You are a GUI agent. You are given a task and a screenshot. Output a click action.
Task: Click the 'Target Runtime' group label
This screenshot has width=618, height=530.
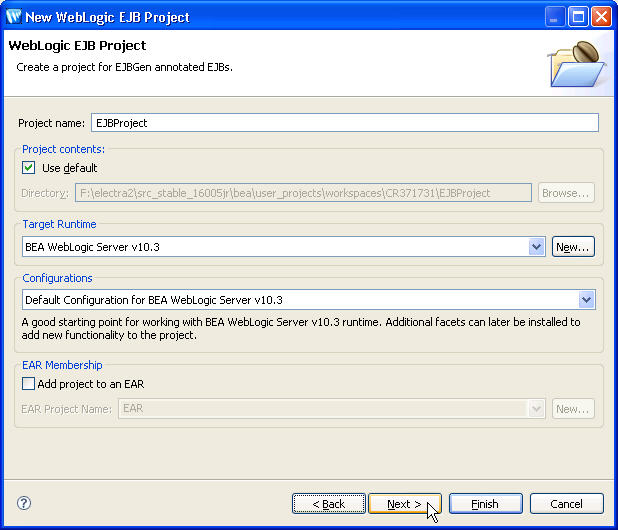pos(59,224)
